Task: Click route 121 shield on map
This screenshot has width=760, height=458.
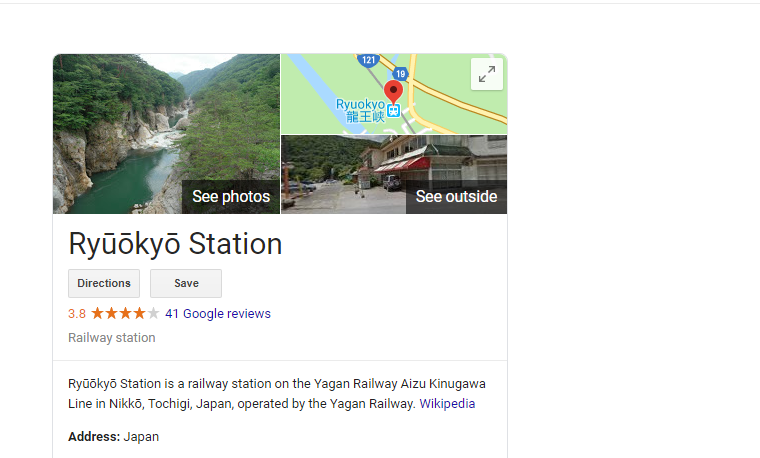Action: tap(368, 60)
